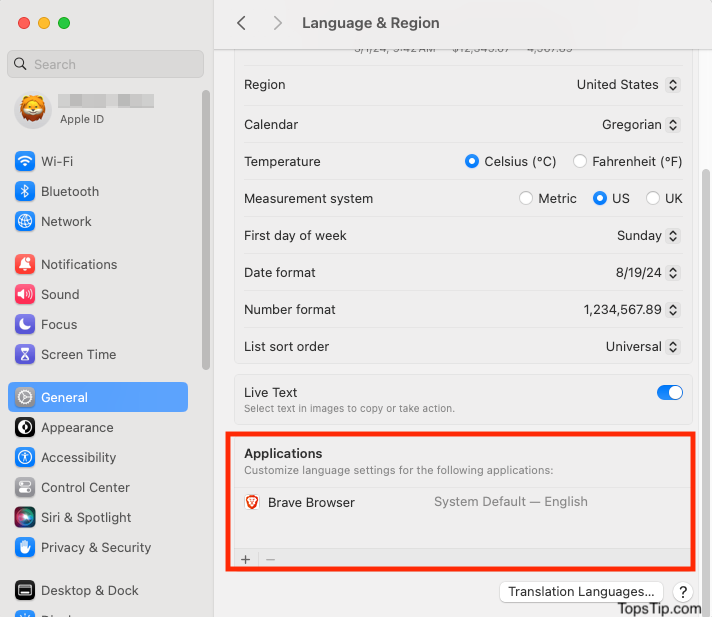Screen dimensions: 712x617
Task: Open Bluetooth settings via its icon
Action: point(25,191)
